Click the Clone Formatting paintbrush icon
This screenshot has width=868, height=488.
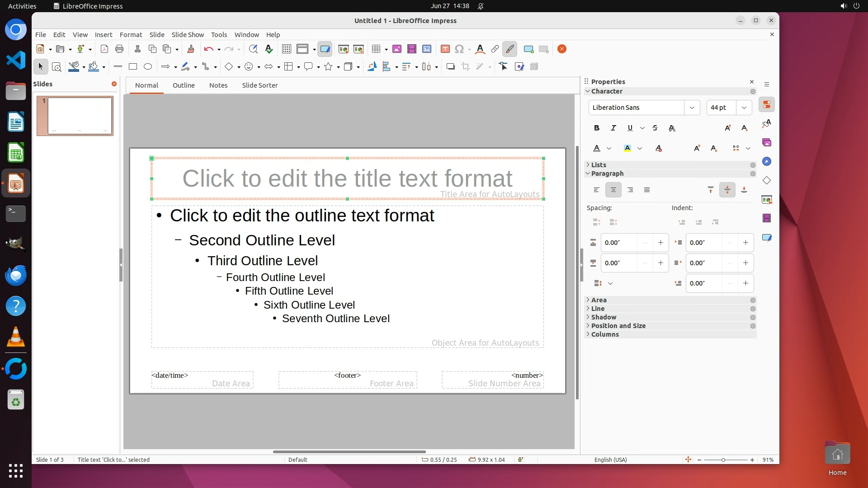point(190,49)
